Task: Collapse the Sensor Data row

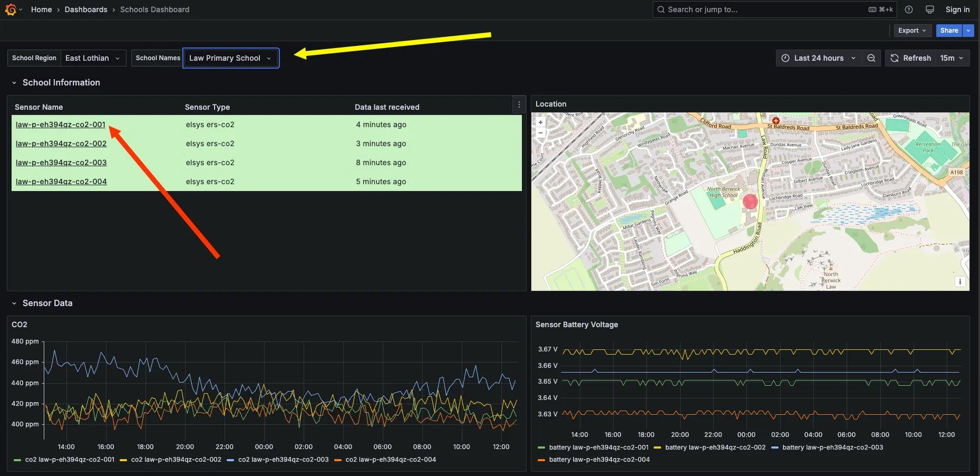Action: 14,303
